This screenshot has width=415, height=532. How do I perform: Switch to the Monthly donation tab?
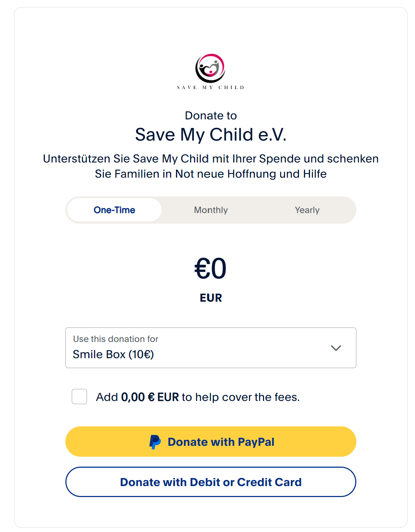point(211,210)
